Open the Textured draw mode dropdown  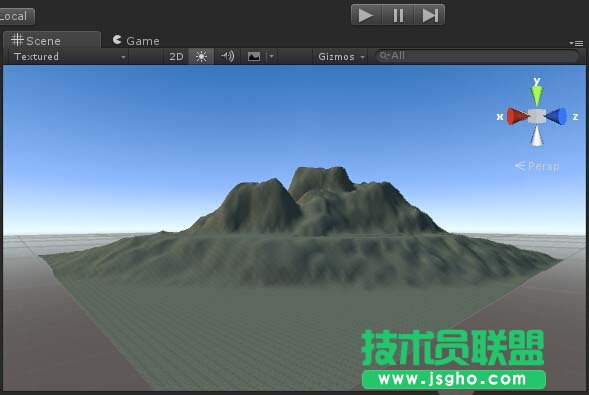click(69, 57)
